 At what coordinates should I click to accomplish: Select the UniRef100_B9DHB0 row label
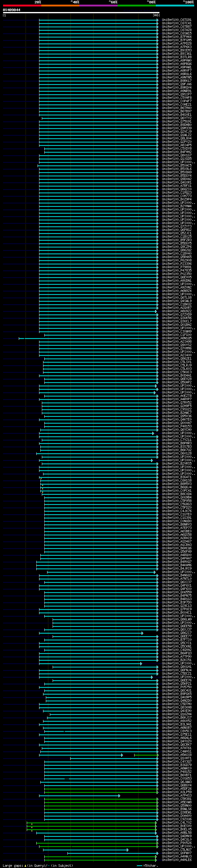click(x=176, y=125)
